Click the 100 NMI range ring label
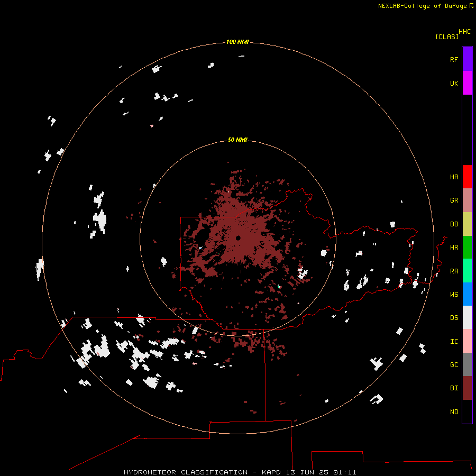 [x=237, y=42]
